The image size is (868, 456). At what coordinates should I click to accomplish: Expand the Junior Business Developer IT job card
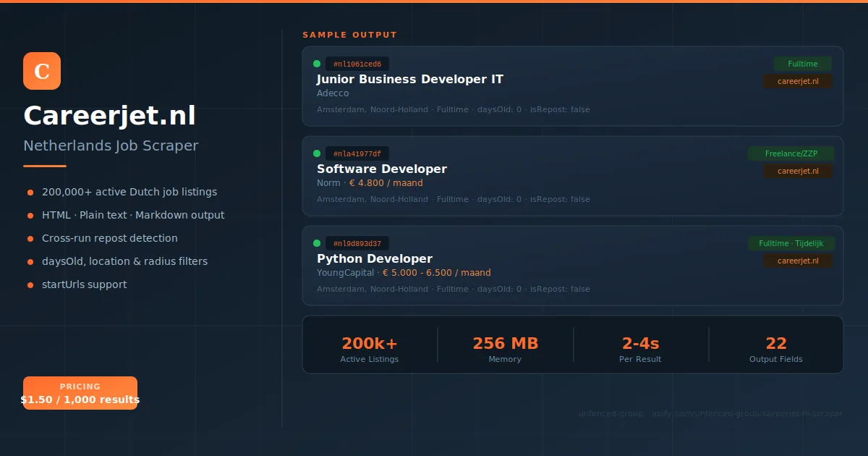click(572, 86)
